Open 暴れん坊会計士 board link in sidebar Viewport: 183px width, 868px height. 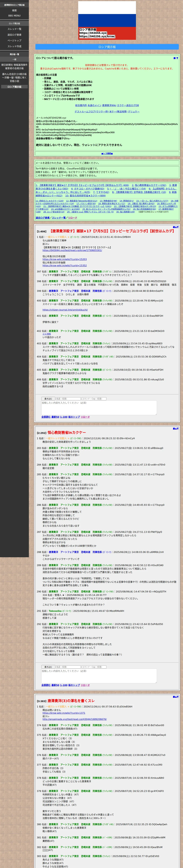(14, 78)
